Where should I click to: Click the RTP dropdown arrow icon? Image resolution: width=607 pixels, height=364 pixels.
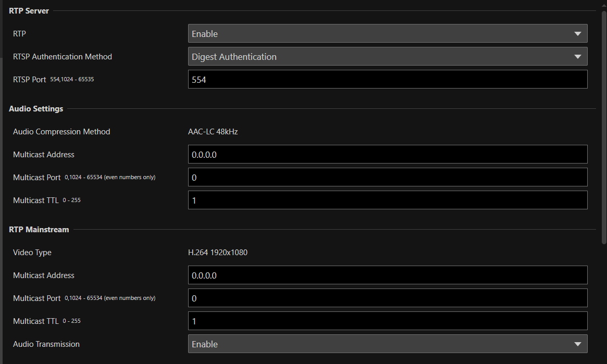(577, 33)
